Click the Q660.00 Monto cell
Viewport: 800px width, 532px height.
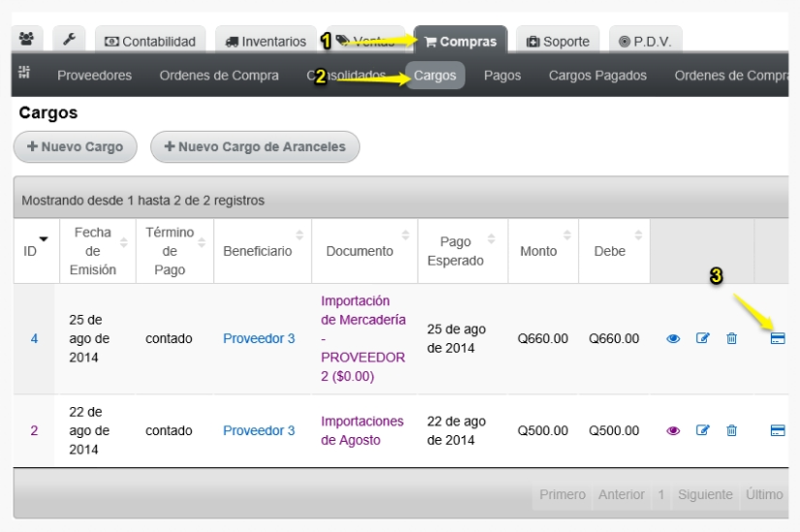543,339
